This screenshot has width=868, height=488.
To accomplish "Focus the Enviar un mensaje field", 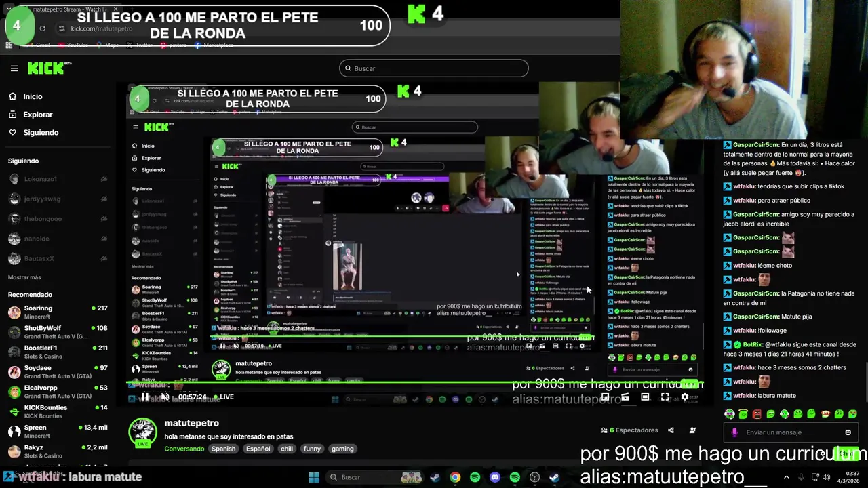I will point(791,432).
